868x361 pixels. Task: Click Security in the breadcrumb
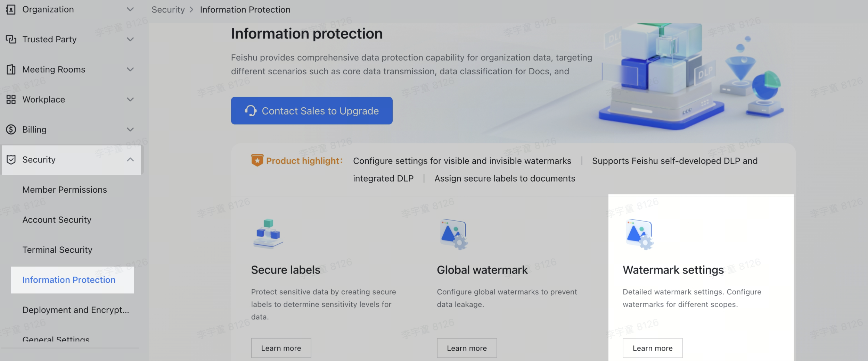(x=168, y=10)
